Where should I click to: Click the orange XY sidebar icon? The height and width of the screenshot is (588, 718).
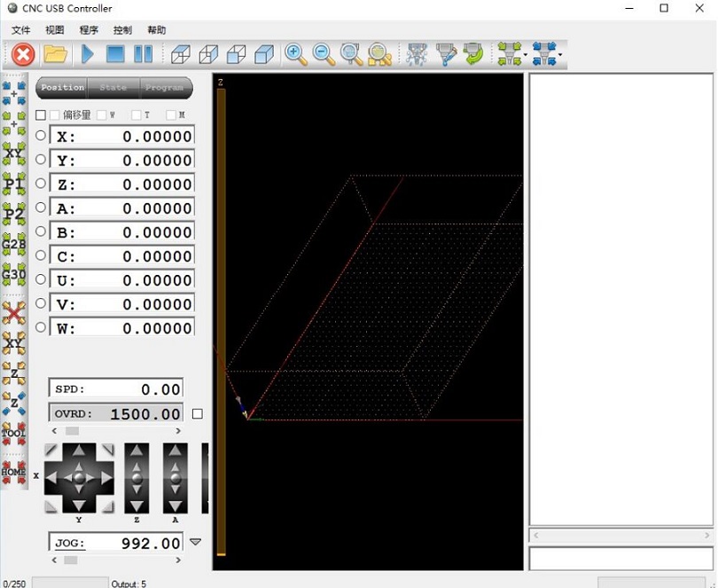tap(14, 343)
